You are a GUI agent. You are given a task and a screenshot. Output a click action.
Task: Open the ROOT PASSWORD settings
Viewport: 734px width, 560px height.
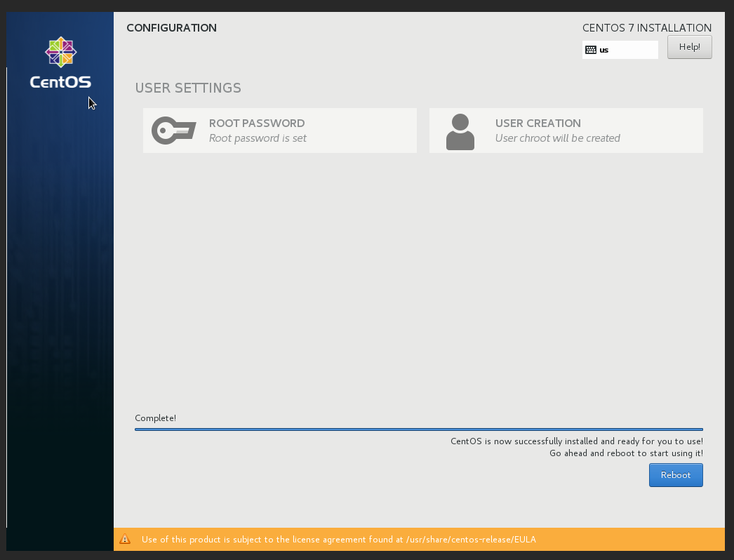click(x=280, y=131)
